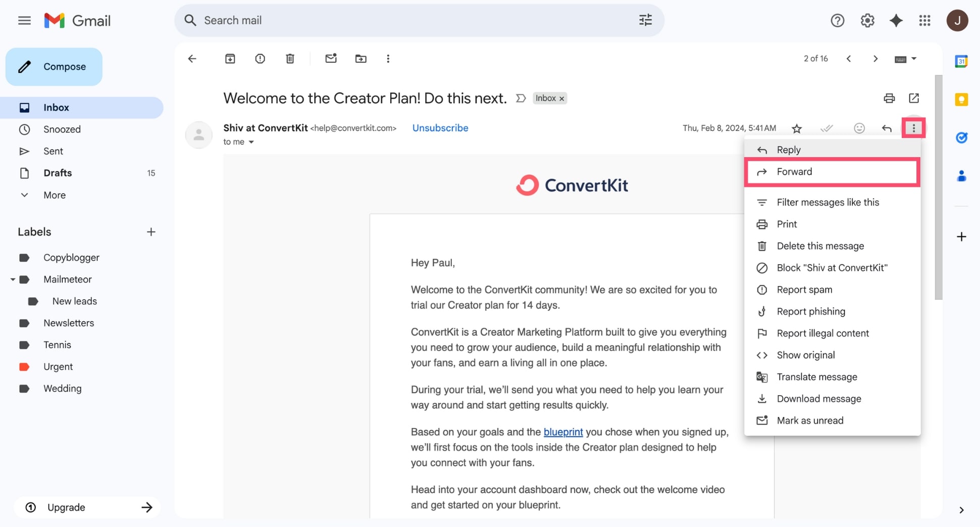
Task: Move the email to another folder
Action: tap(361, 59)
